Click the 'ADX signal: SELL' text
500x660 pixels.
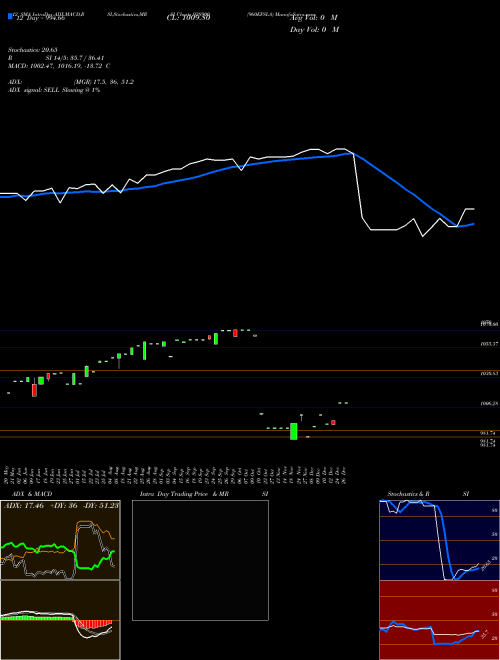tap(54, 90)
